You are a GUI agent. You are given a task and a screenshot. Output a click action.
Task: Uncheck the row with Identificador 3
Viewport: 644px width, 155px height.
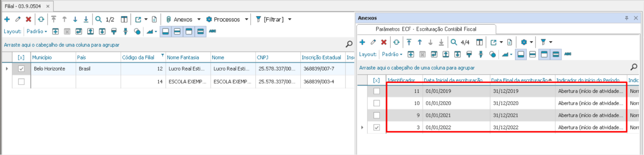(376, 128)
